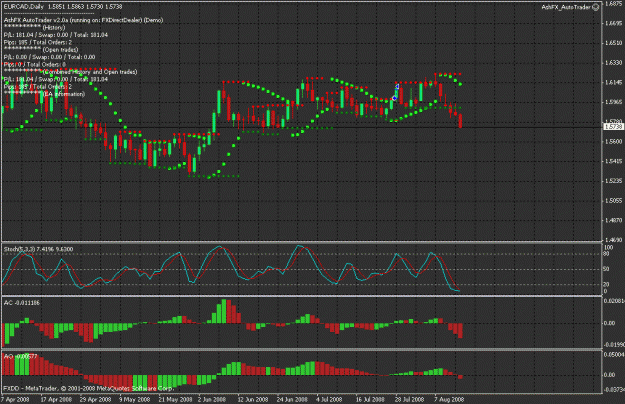Image resolution: width=625 pixels, height=404 pixels.
Task: Click the Pips: 0 / Total Orders: 0 line
Action: [35, 64]
